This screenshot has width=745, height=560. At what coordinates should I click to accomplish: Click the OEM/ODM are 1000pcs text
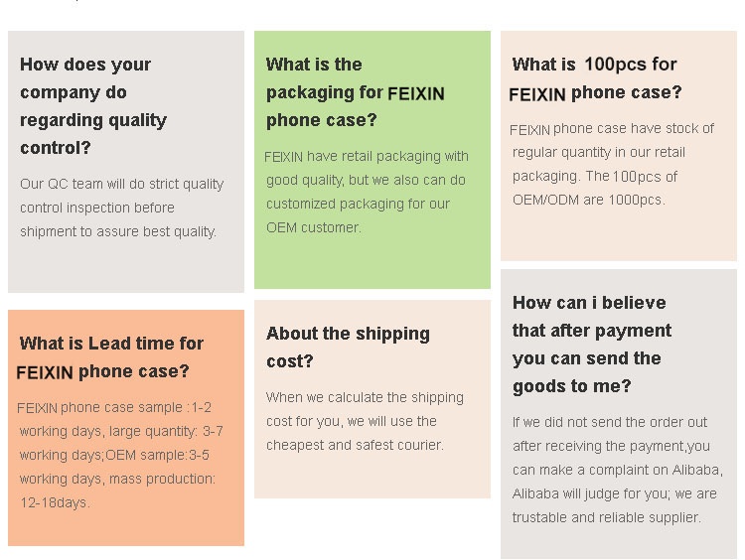588,200
